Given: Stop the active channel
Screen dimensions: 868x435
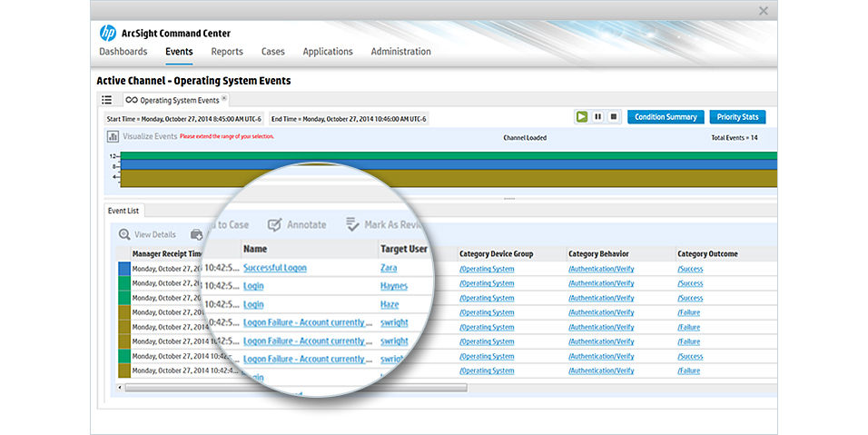Looking at the screenshot, I should (x=613, y=117).
